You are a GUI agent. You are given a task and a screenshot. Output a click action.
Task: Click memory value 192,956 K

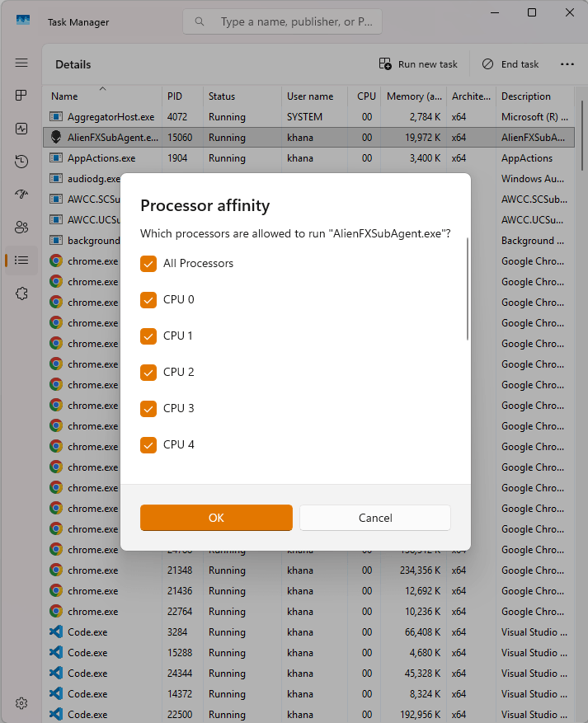coord(420,714)
